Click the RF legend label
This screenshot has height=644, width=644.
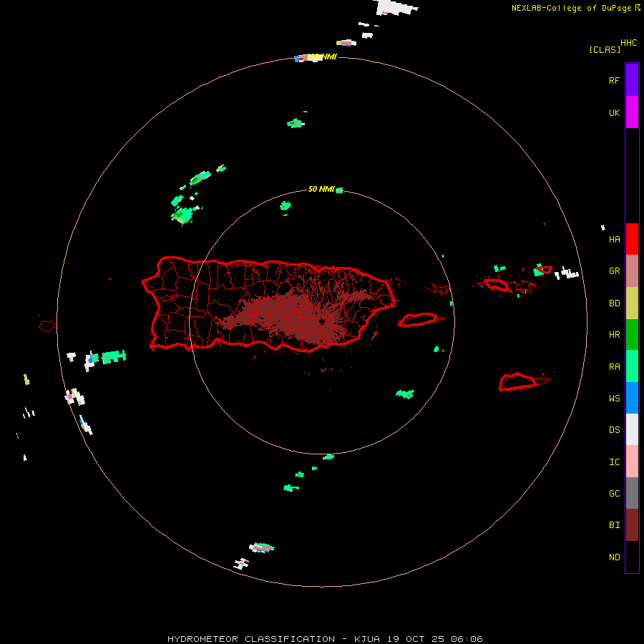(614, 80)
